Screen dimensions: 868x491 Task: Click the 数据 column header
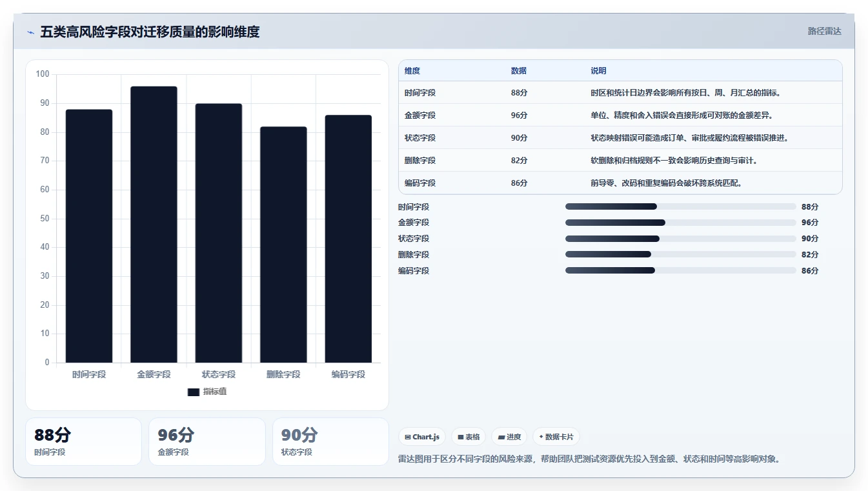[519, 71]
